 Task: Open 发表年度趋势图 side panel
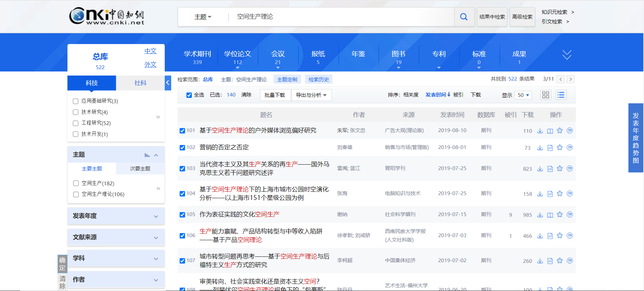tap(636, 138)
